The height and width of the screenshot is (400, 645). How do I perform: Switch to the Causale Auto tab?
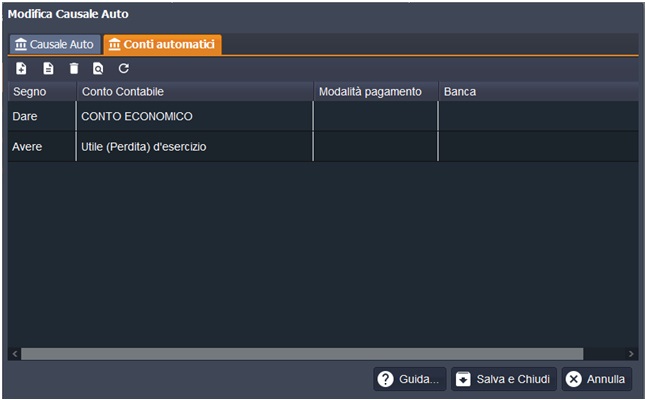pyautogui.click(x=54, y=45)
